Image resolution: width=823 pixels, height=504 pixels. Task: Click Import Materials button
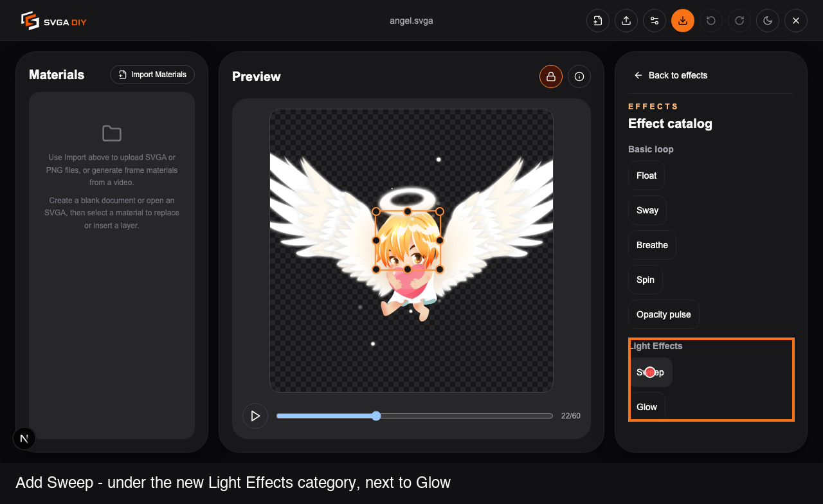pyautogui.click(x=152, y=75)
